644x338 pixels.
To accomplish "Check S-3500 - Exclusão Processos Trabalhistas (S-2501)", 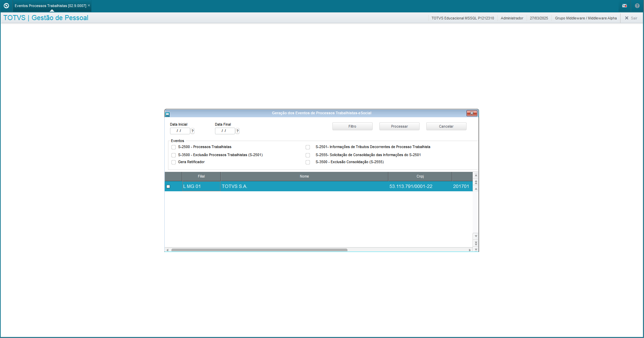I will click(x=173, y=155).
